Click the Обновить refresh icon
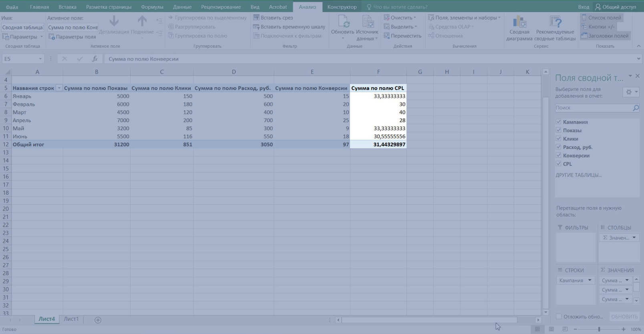Image resolution: width=644 pixels, height=334 pixels. (x=343, y=22)
